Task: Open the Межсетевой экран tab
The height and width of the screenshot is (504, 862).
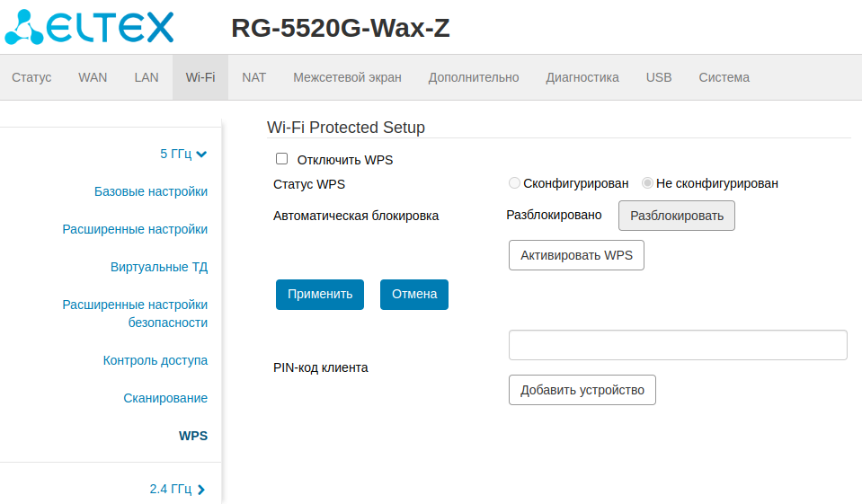Action: click(x=347, y=77)
